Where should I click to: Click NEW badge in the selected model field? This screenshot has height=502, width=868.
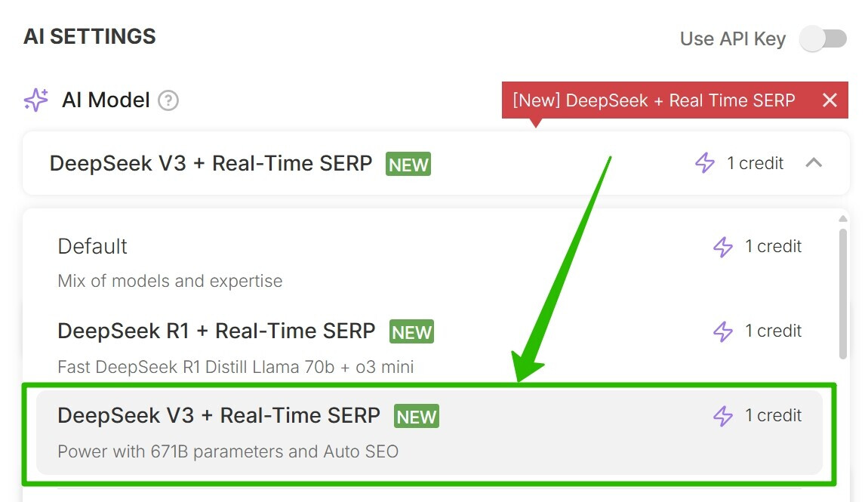tap(408, 164)
